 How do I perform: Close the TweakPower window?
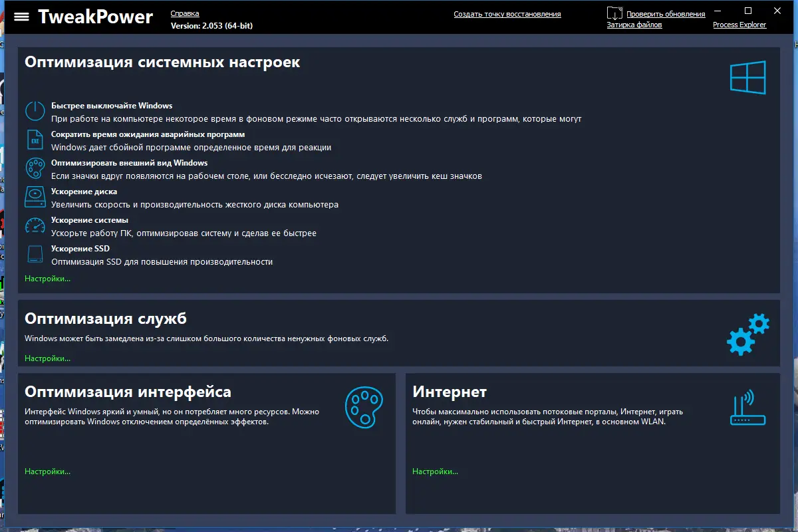coord(778,11)
